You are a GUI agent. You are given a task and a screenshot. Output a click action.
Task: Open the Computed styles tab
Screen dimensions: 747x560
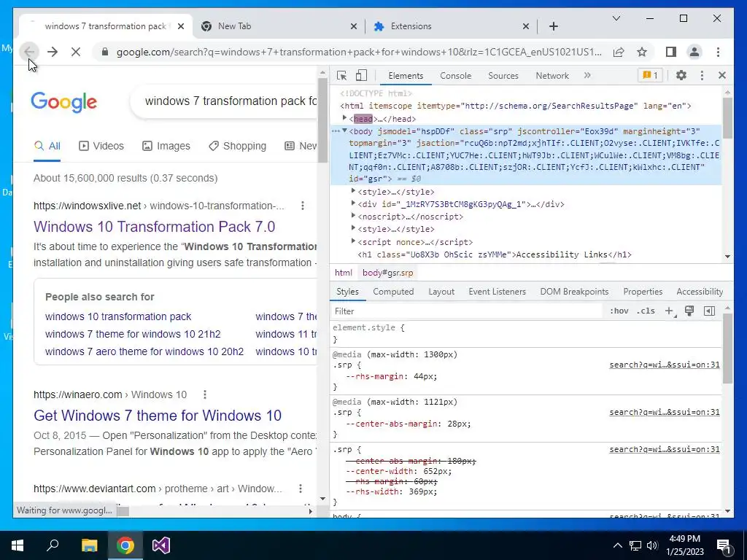coord(393,292)
